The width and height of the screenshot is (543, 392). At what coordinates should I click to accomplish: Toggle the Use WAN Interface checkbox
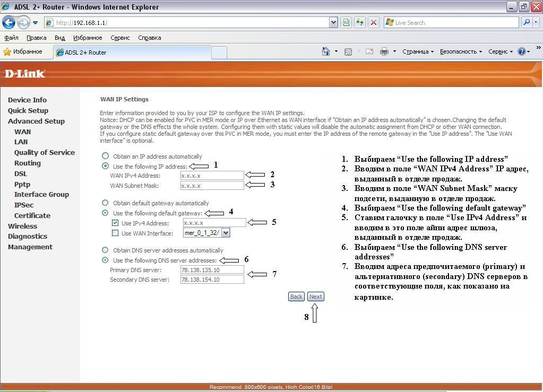pos(115,233)
